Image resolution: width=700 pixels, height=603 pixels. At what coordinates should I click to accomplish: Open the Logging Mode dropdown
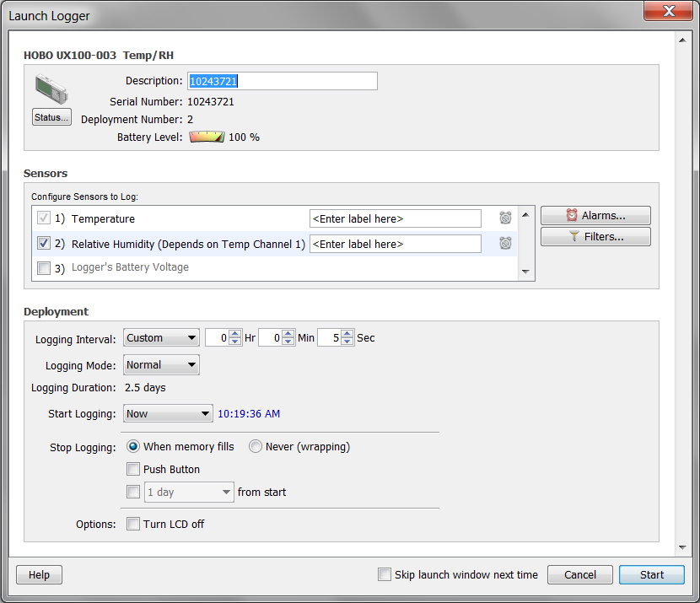click(x=161, y=365)
